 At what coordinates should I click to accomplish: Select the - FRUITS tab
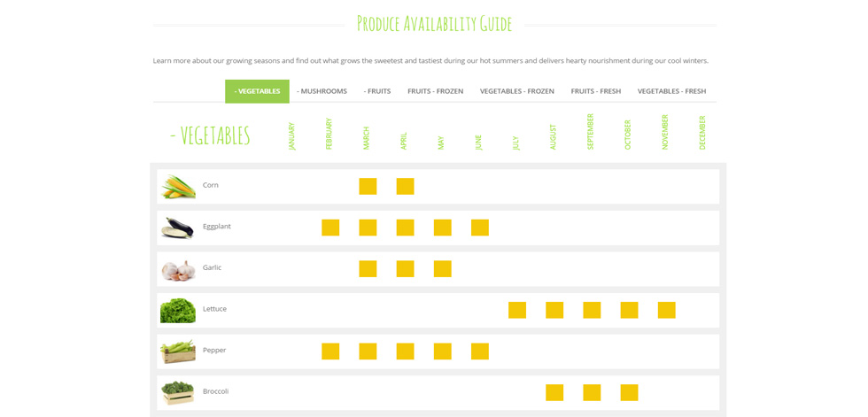tap(377, 91)
